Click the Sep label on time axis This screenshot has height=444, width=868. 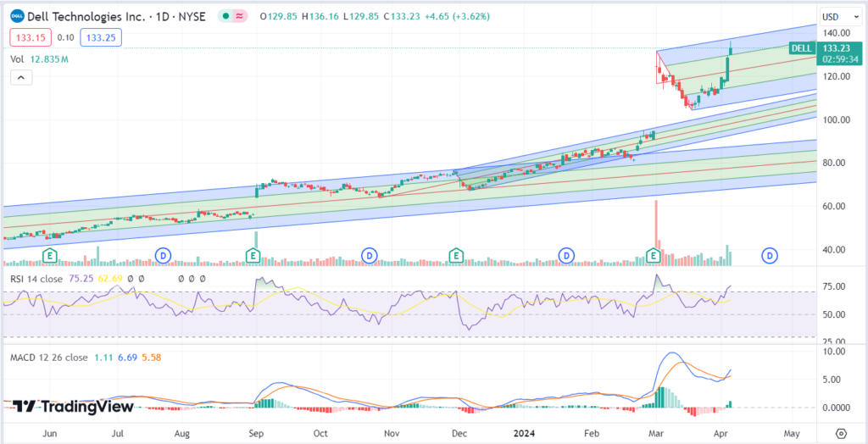255,432
